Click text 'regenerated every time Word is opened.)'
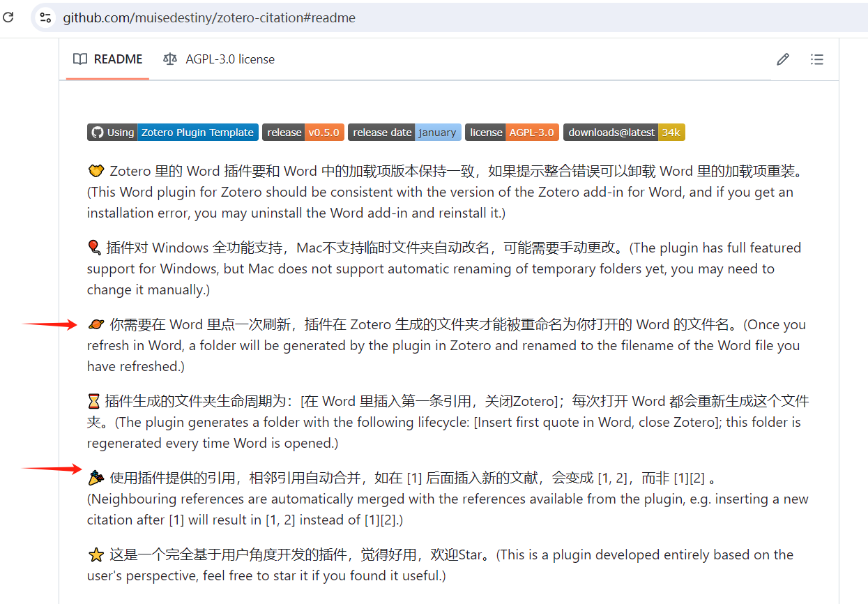The image size is (868, 604). [213, 443]
